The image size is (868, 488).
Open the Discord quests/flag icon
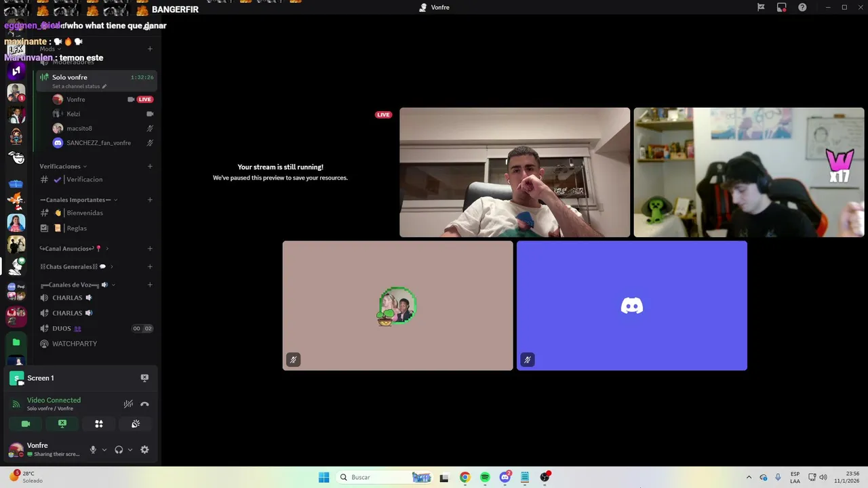[761, 7]
